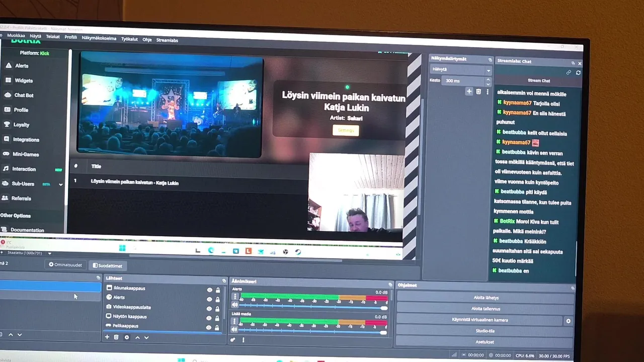Open the Työkalut menu
Viewport: 644px width, 362px height.
coord(129,39)
